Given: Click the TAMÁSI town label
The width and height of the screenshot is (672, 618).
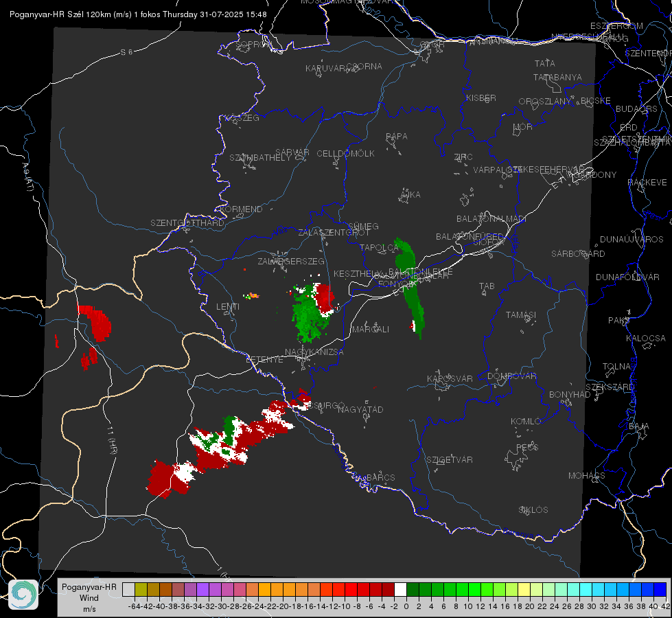Looking at the screenshot, I should coord(521,314).
